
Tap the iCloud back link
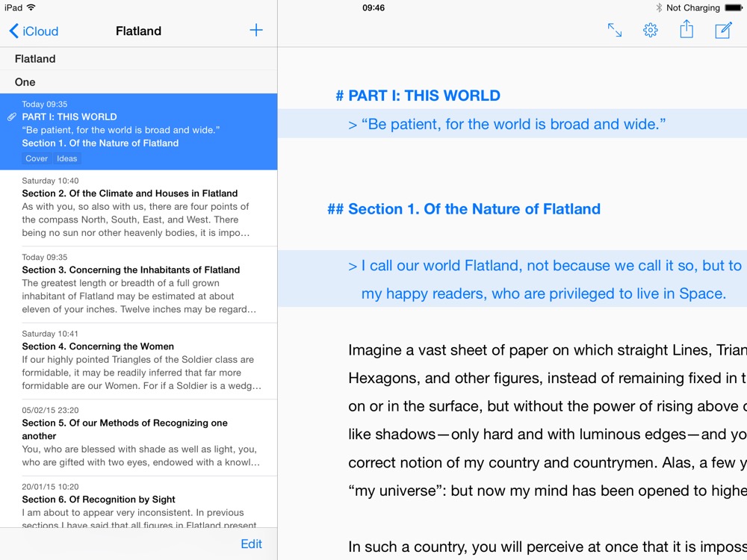(40, 31)
